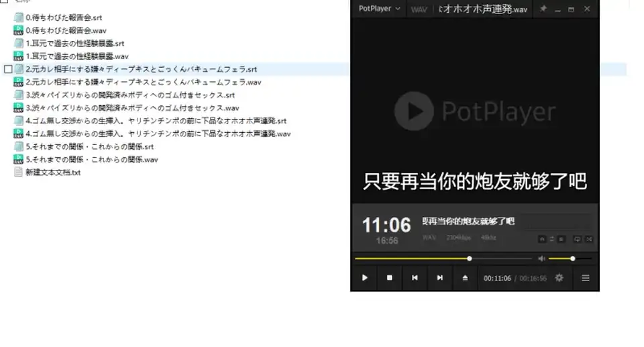Select the 0.待ちわびた報告会.wav file
The image size is (644, 347).
(x=66, y=30)
